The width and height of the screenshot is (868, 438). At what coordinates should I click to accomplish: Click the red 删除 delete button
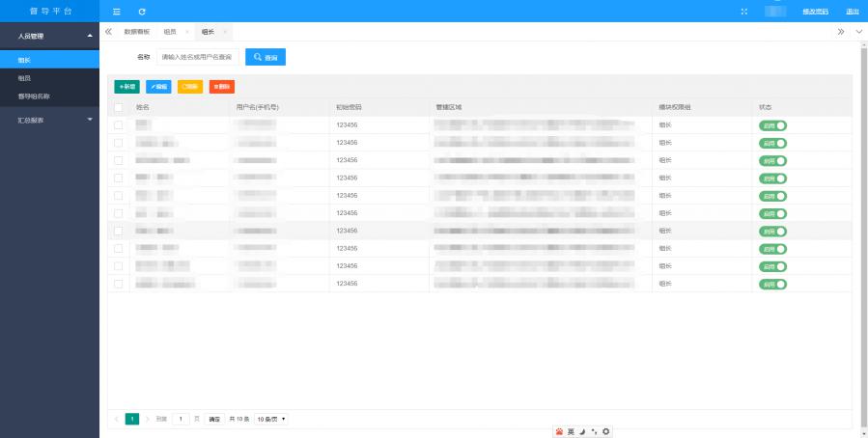(x=221, y=87)
